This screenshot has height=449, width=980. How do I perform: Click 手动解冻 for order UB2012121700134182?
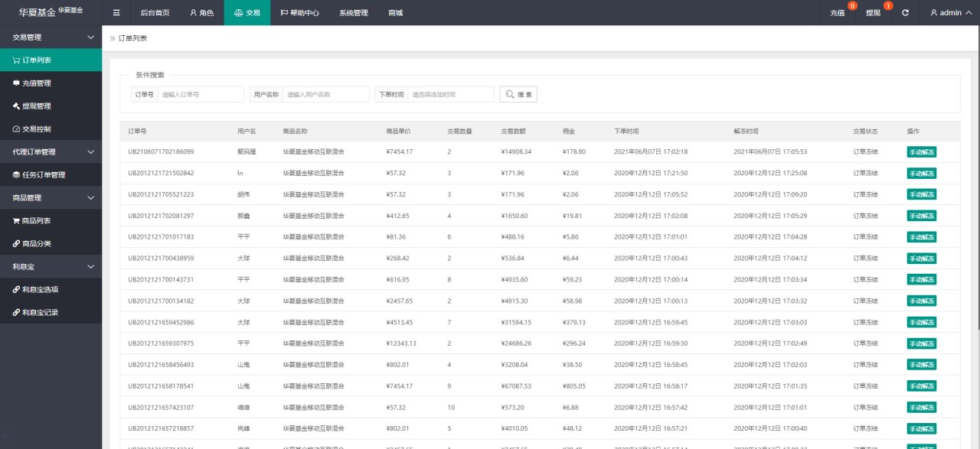[x=922, y=301]
